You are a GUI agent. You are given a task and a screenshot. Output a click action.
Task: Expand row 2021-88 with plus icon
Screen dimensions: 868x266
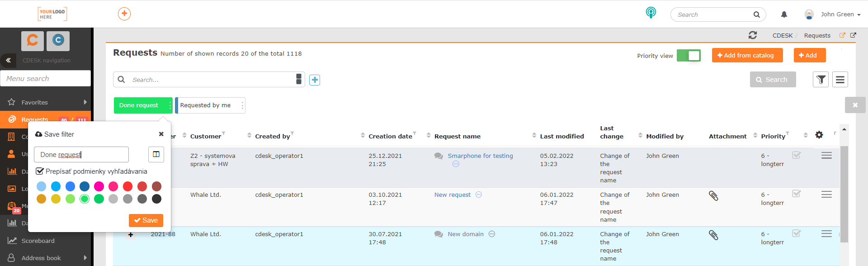tap(131, 234)
